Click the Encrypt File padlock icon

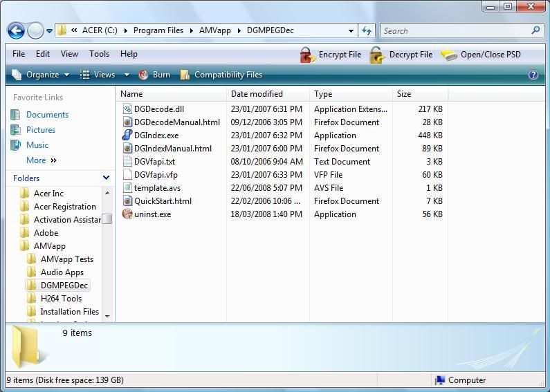pyautogui.click(x=307, y=55)
